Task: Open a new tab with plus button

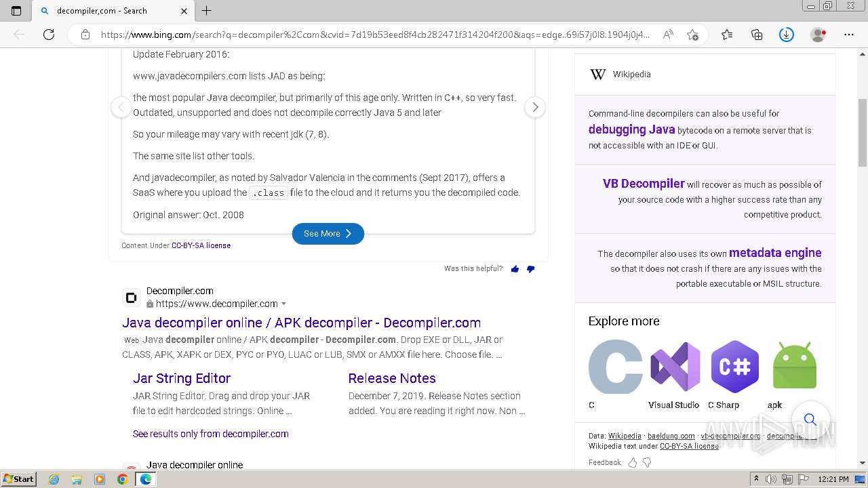Action: tap(207, 11)
